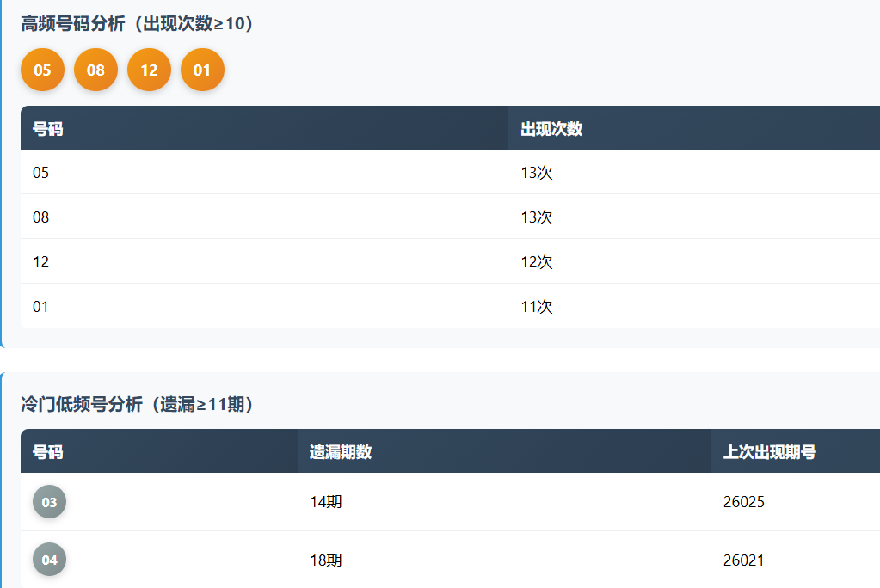Click the 号码 header in cold-number table
Viewport: 880px width, 588px height.
(x=48, y=452)
